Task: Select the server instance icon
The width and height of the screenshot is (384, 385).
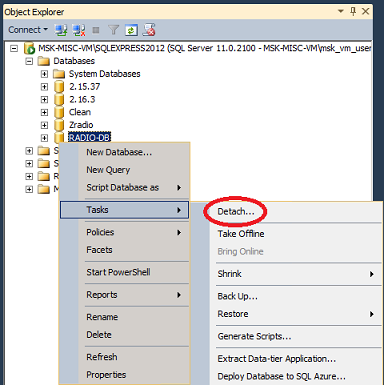Action: click(x=29, y=48)
